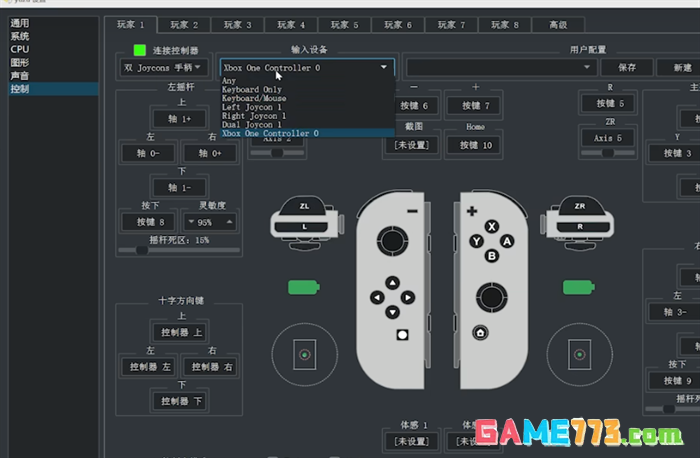This screenshot has width=700, height=458.
Task: Open the 双 Joycons 手柄 controller type dropdown
Action: click(x=163, y=68)
